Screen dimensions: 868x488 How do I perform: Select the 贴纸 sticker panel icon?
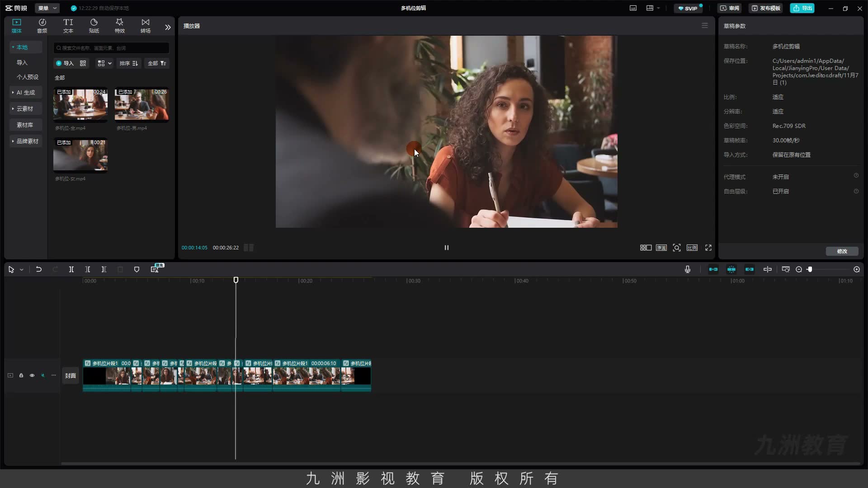pyautogui.click(x=94, y=26)
